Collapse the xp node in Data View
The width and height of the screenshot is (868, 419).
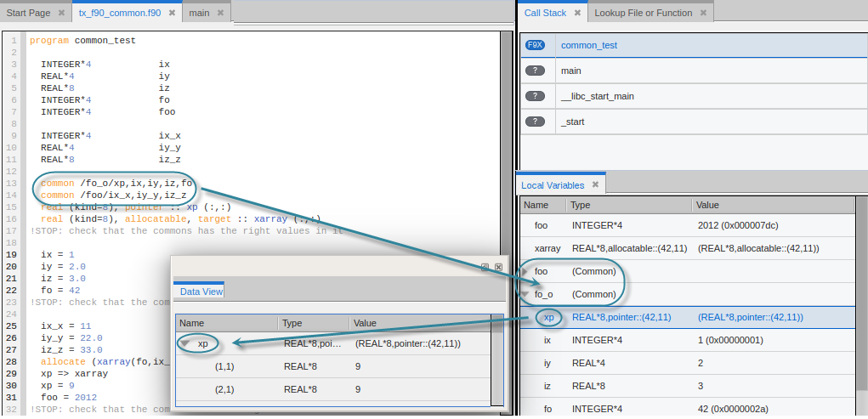tap(184, 344)
